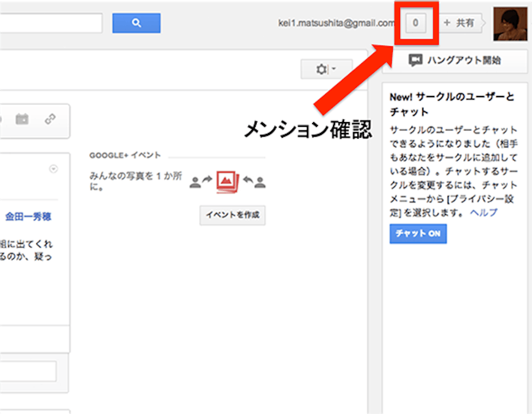
Task: Click the calendar event icon in share box
Action: coord(22,119)
